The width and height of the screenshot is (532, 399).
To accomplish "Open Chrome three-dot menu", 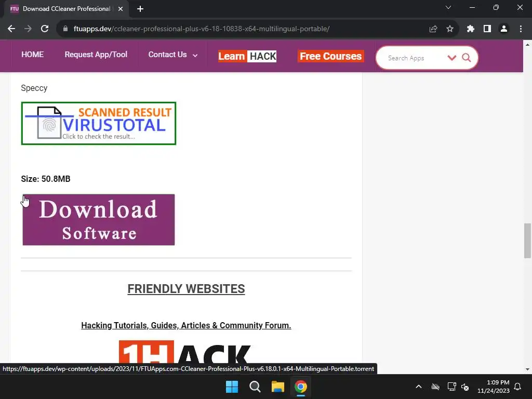I will (x=521, y=29).
